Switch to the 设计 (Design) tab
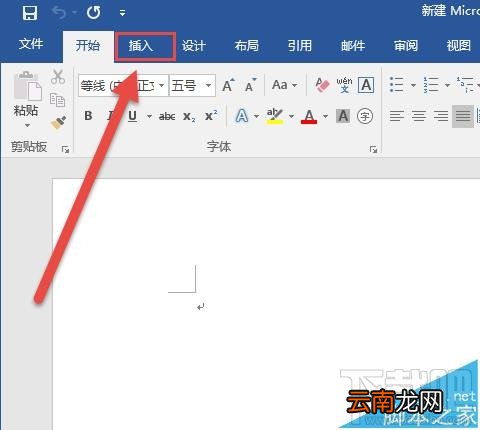Screen dimensions: 480x430 point(193,46)
